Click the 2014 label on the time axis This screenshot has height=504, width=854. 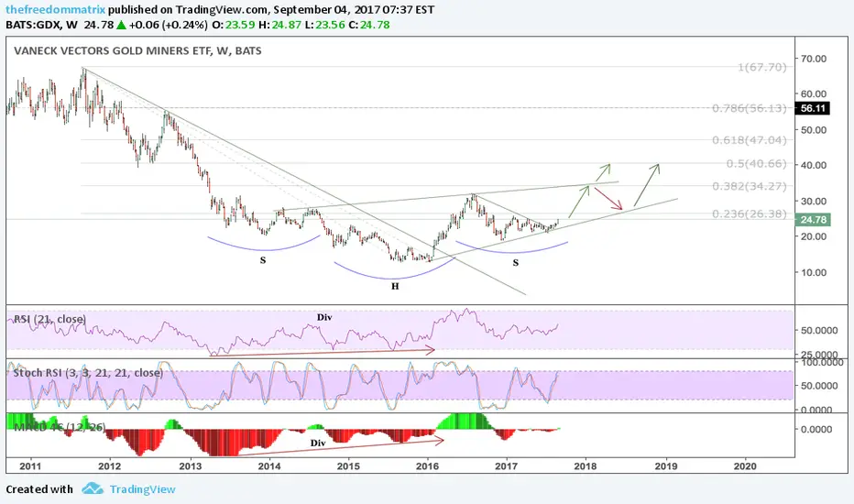pyautogui.click(x=269, y=466)
